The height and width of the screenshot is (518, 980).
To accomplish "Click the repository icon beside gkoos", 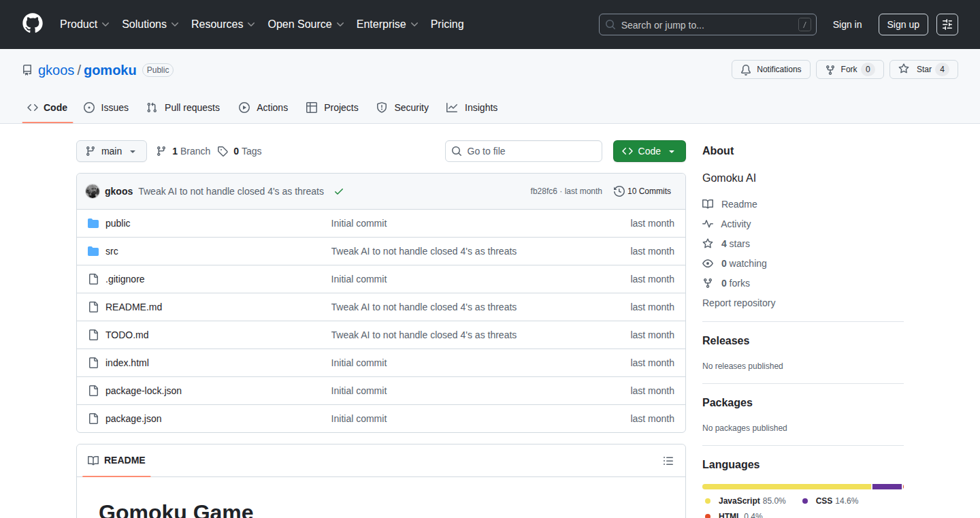I will (x=27, y=70).
